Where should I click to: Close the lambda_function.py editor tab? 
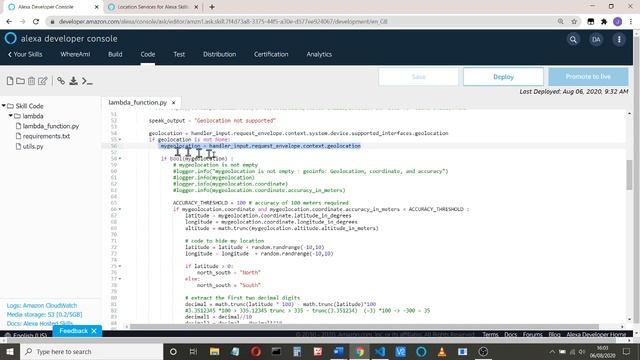click(x=173, y=102)
